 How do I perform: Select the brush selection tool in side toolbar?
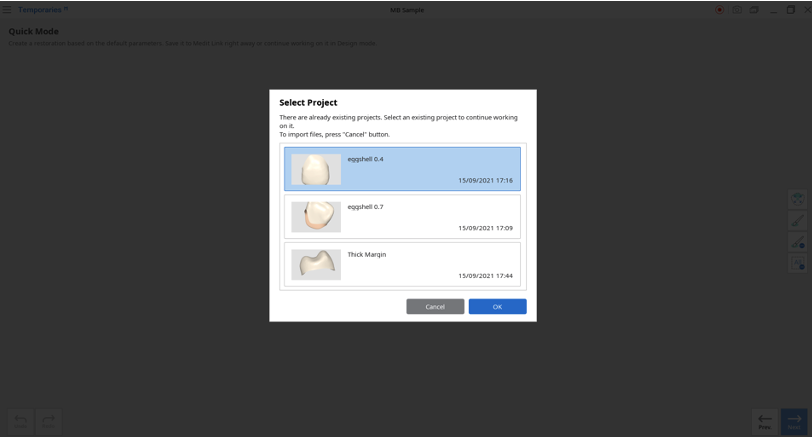tap(798, 221)
